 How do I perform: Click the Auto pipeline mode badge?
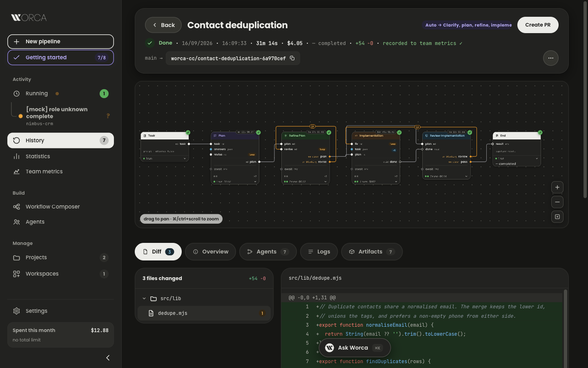(468, 25)
